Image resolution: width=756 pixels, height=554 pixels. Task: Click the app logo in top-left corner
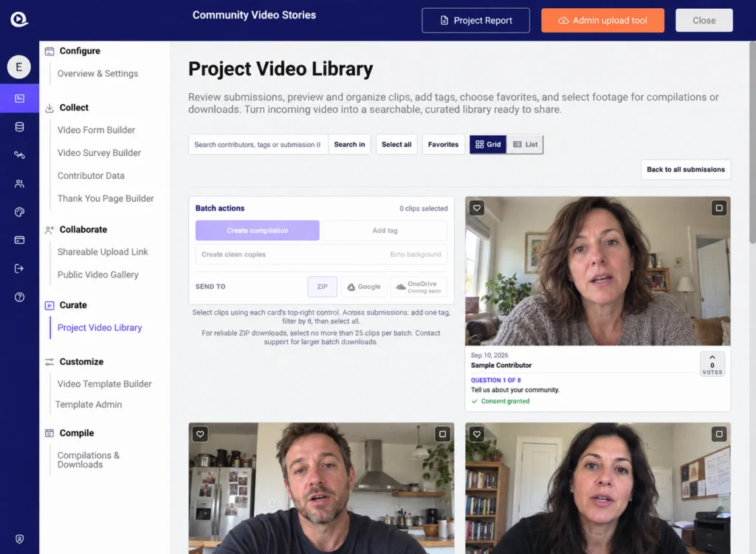[x=19, y=19]
